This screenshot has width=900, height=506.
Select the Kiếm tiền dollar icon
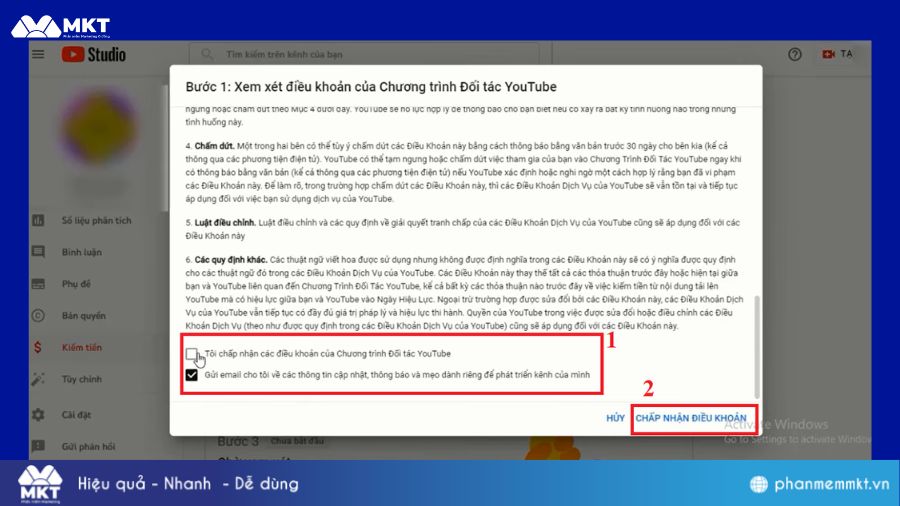click(x=38, y=347)
